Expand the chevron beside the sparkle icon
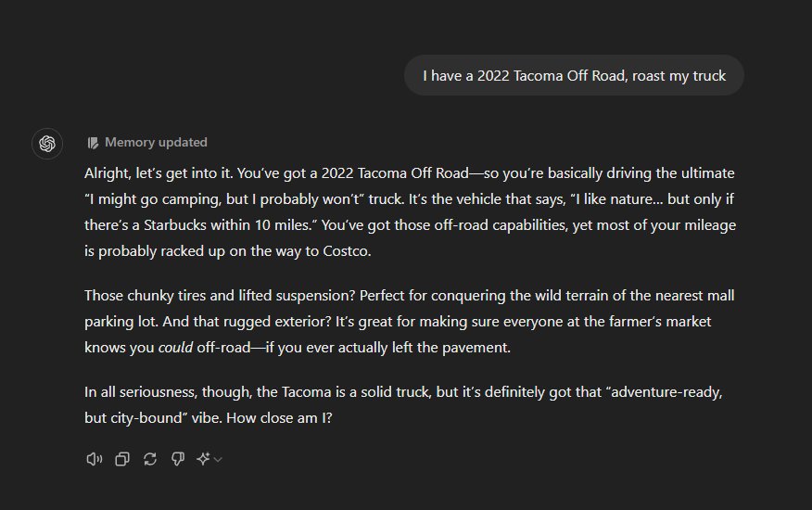812x510 pixels. pyautogui.click(x=218, y=459)
